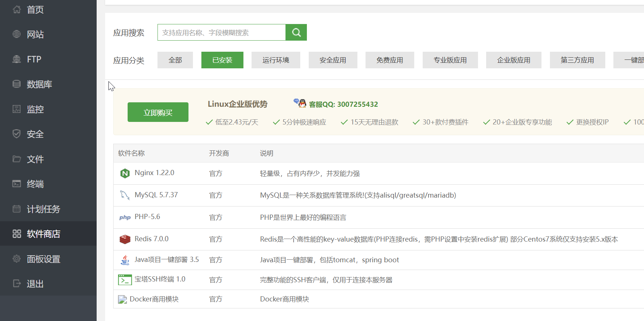Screen dimensions: 644x321
Task: Focus the 应用搜索 input field
Action: [222, 33]
